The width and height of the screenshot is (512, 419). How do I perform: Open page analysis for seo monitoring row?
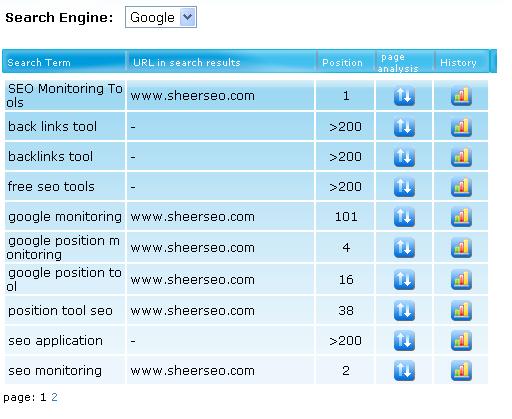[x=404, y=371]
